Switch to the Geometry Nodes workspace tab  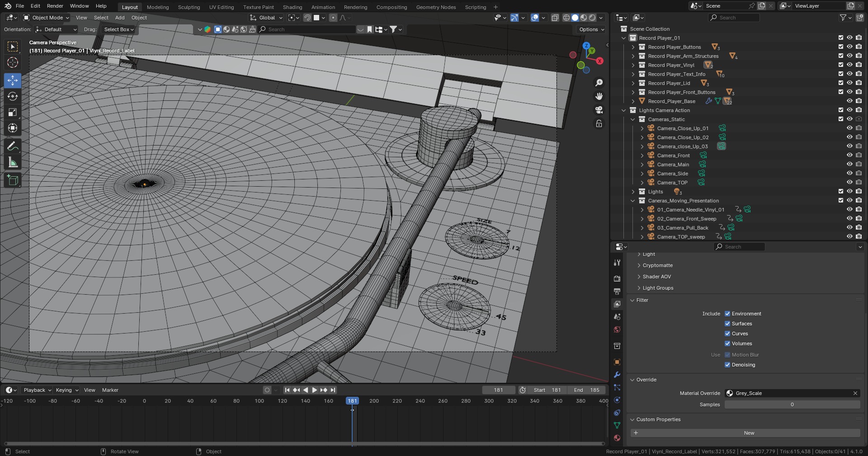point(436,7)
